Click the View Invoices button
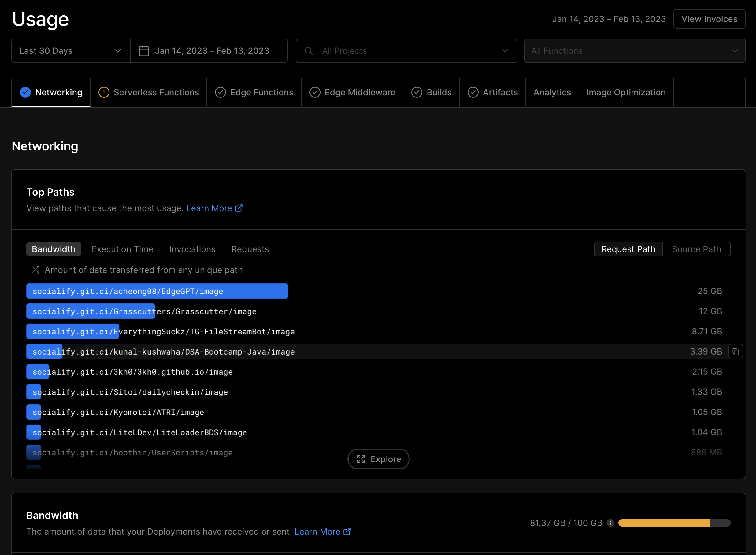756x555 pixels. tap(709, 19)
